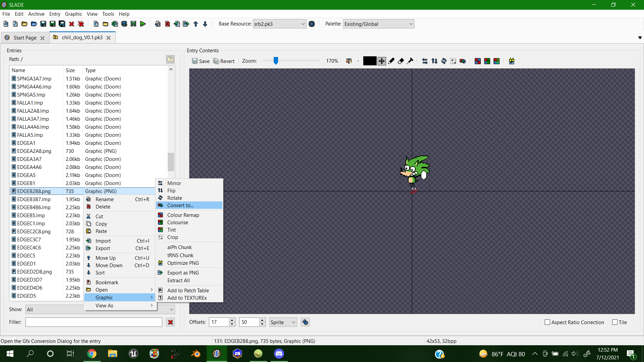Select Add to Patch Table option

pos(189,291)
